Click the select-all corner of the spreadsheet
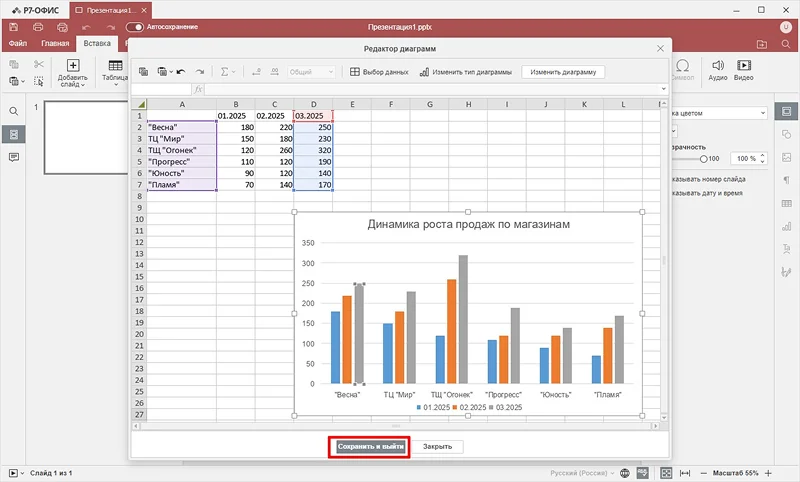800x482 pixels. (139, 104)
